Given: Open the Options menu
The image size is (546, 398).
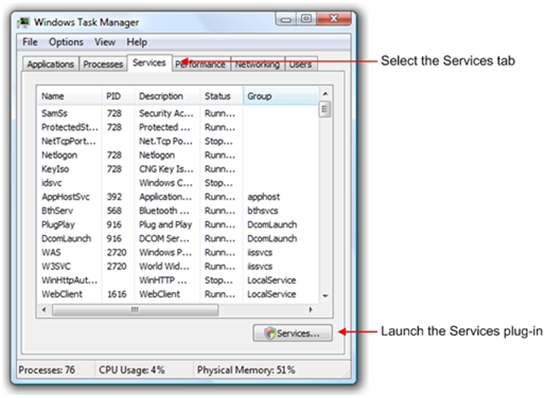Looking at the screenshot, I should 66,42.
